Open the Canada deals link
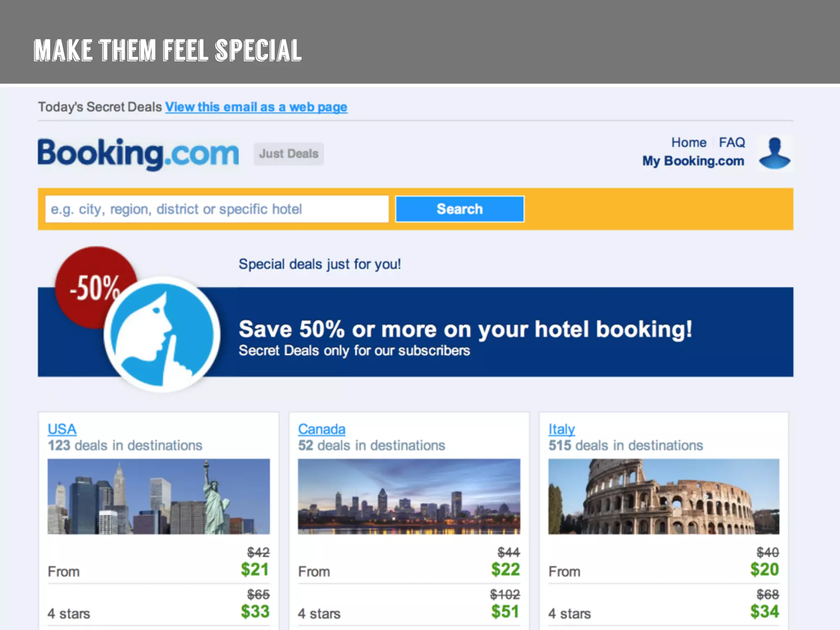Image resolution: width=840 pixels, height=630 pixels. tap(322, 429)
